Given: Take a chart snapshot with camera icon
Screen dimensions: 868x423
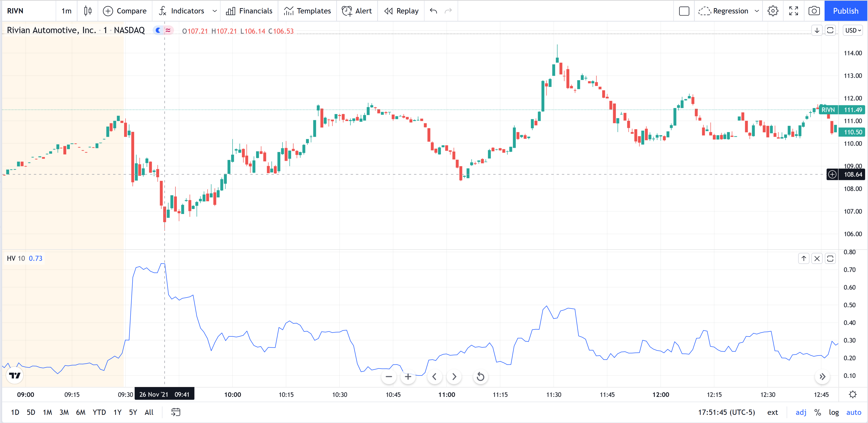Looking at the screenshot, I should point(814,11).
